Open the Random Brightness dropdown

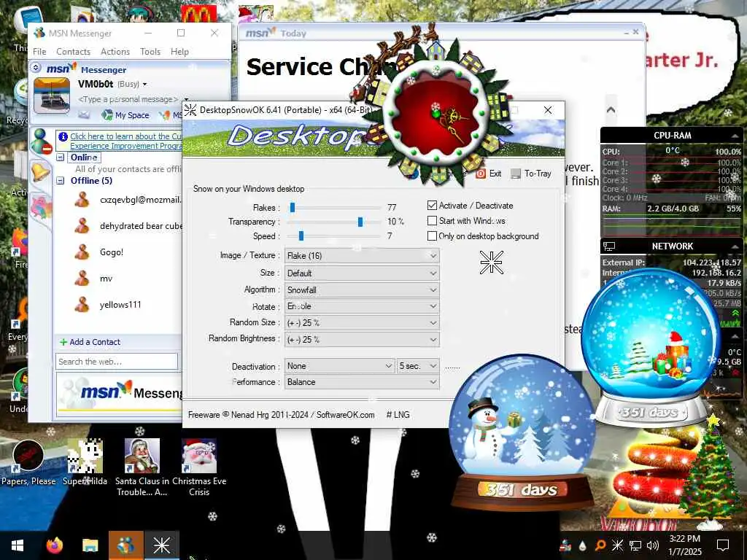362,340
